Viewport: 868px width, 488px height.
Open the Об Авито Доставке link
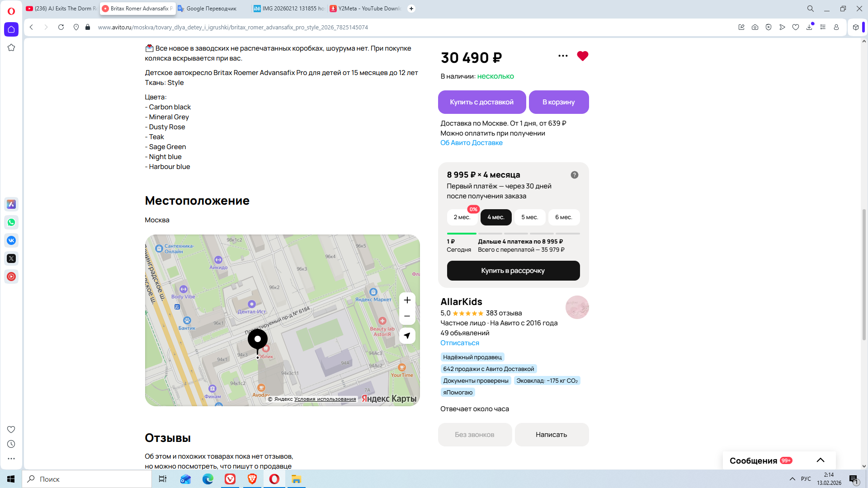point(471,143)
